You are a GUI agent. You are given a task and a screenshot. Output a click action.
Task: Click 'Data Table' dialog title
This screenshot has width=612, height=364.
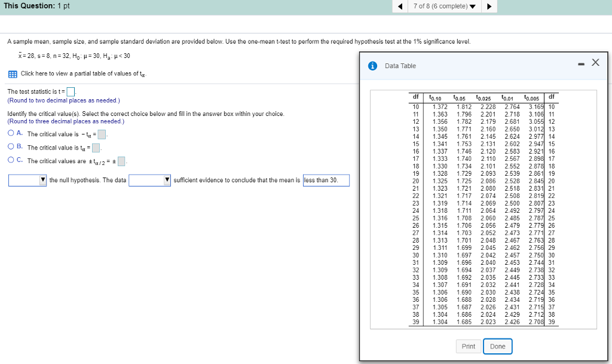[x=400, y=66]
